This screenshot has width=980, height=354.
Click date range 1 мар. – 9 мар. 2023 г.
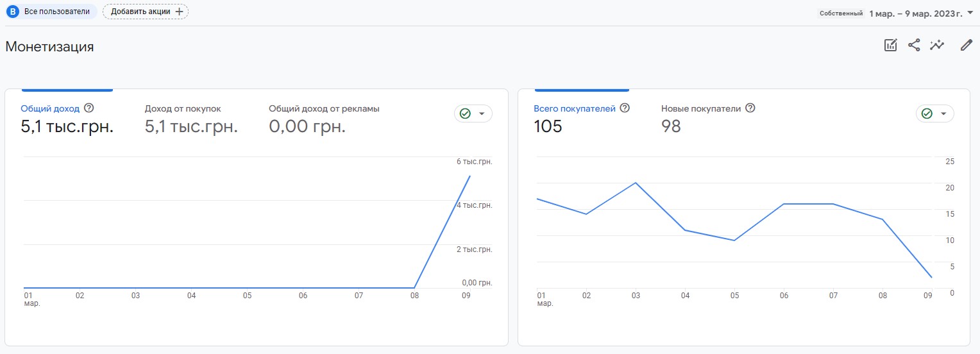tap(916, 13)
